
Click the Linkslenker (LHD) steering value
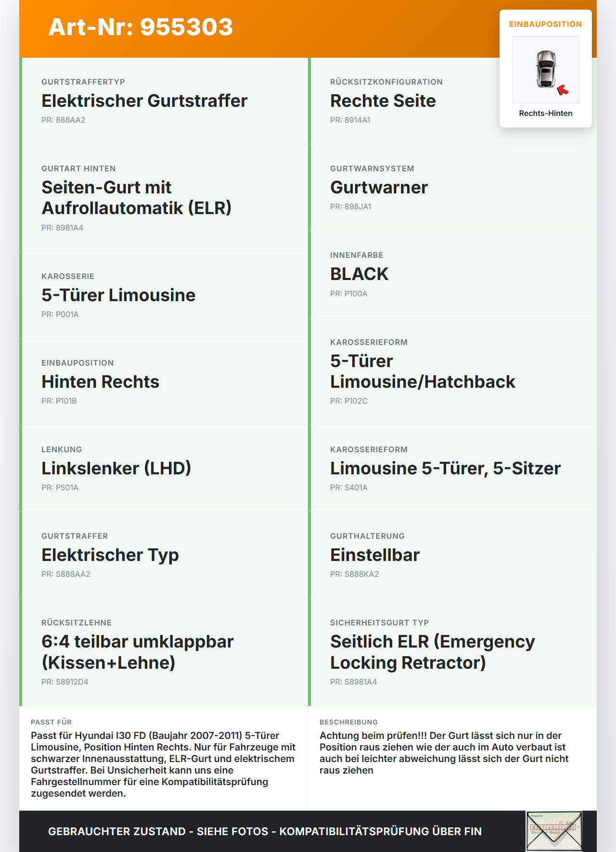pyautogui.click(x=116, y=469)
